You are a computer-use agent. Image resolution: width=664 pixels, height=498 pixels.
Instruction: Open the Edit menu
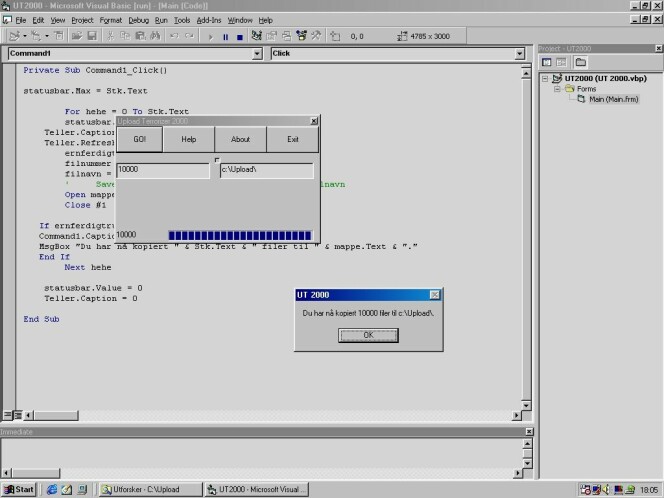click(38, 20)
